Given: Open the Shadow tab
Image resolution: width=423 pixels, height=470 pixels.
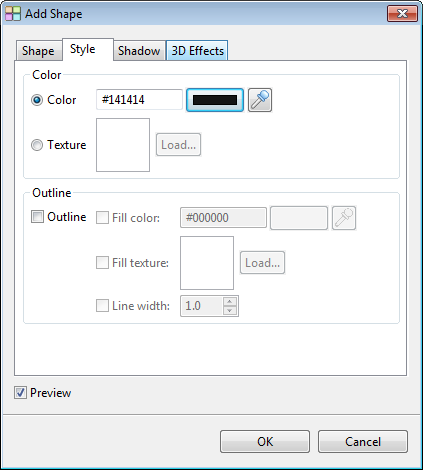Looking at the screenshot, I should click(139, 51).
